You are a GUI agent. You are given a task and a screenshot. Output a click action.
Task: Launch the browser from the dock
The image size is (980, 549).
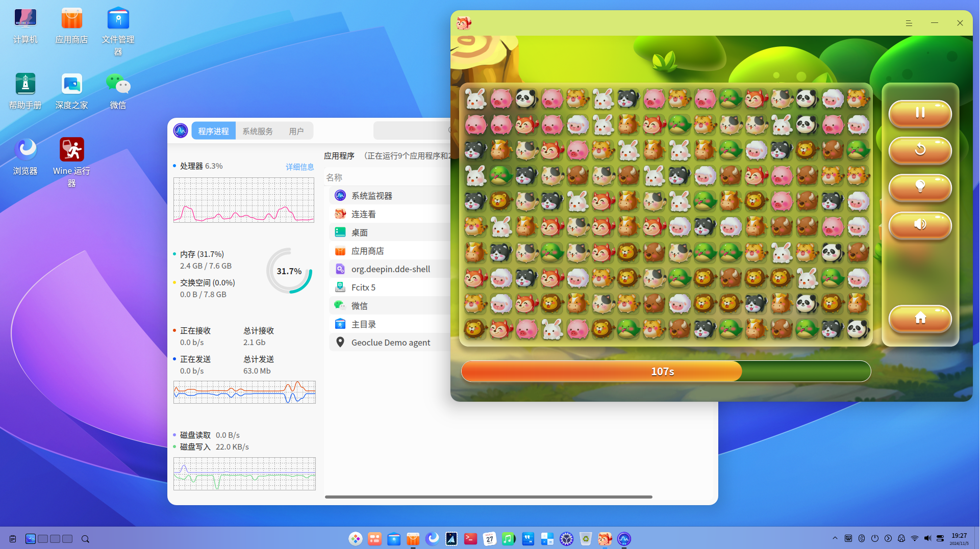pyautogui.click(x=432, y=539)
